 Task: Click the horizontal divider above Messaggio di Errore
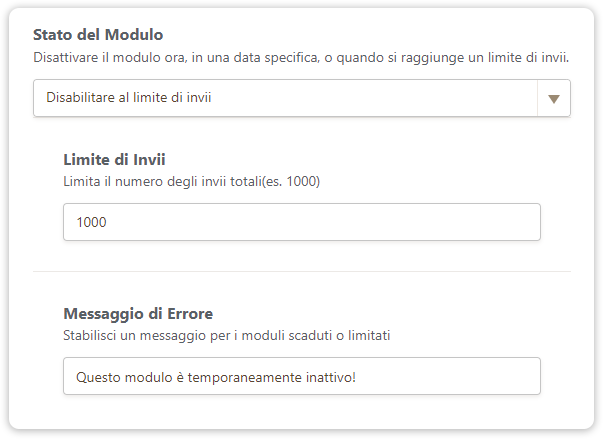click(301, 271)
